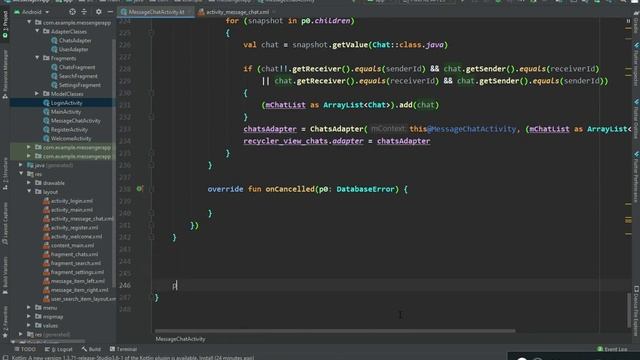Open Device File Explorer side tab

pyautogui.click(x=636, y=310)
